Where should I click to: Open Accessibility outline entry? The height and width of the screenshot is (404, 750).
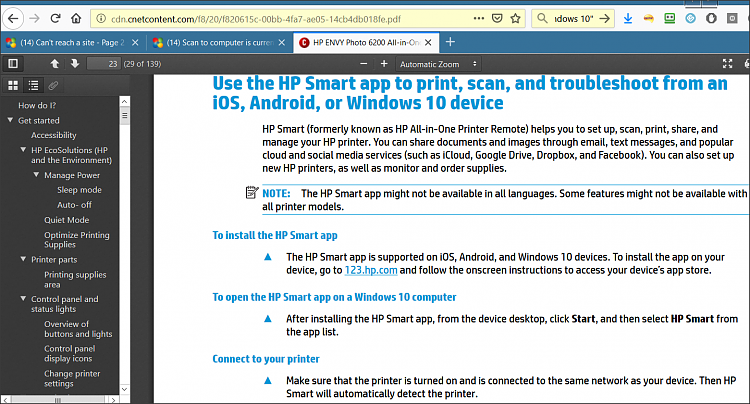[x=54, y=135]
